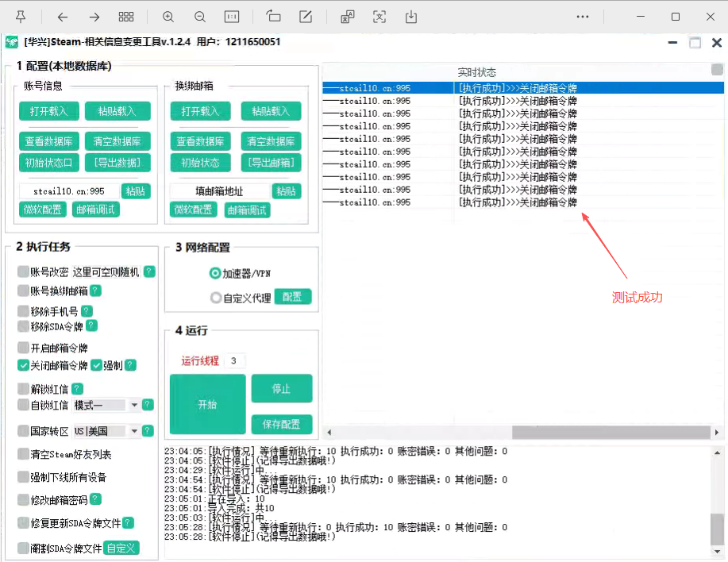728x562 pixels.
Task: Click the 运行线程 number input field
Action: click(234, 361)
